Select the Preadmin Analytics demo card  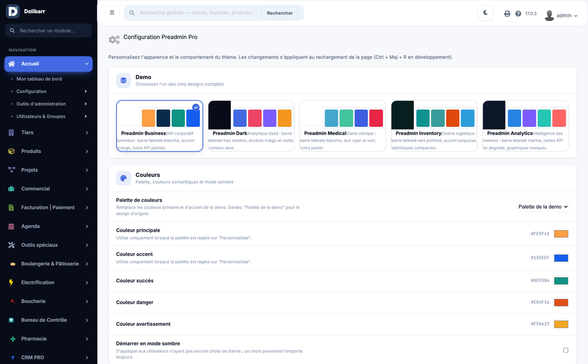coord(526,126)
